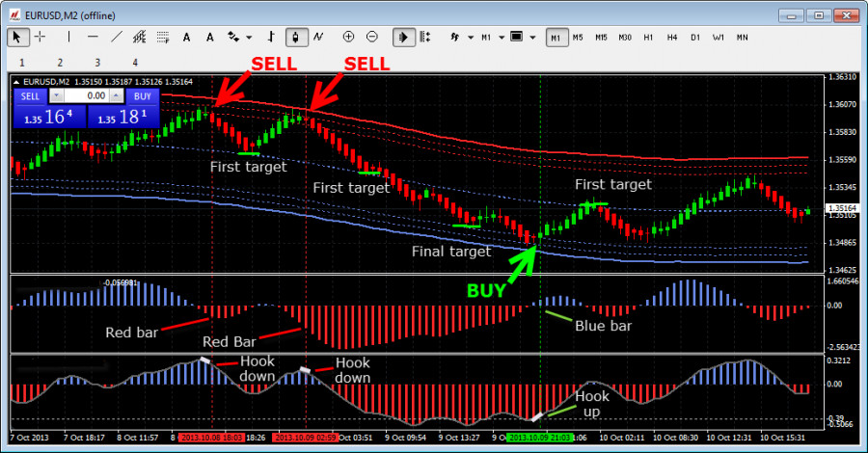Select the arrows symbol tool
The height and width of the screenshot is (453, 868).
233,37
